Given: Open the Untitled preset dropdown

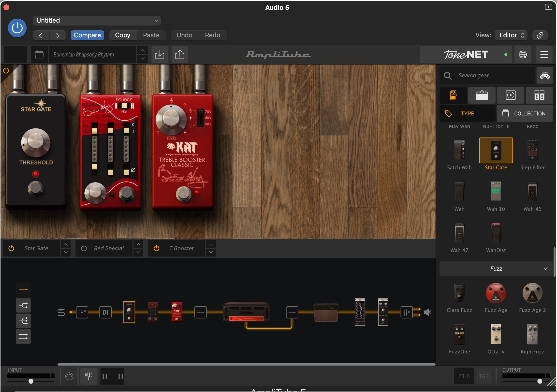Looking at the screenshot, I should click(97, 20).
